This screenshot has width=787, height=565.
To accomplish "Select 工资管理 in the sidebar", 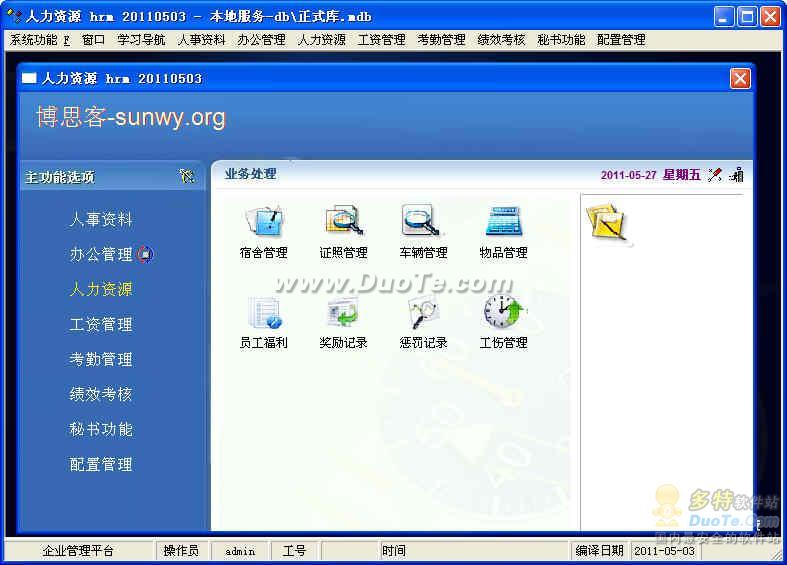I will [x=101, y=324].
